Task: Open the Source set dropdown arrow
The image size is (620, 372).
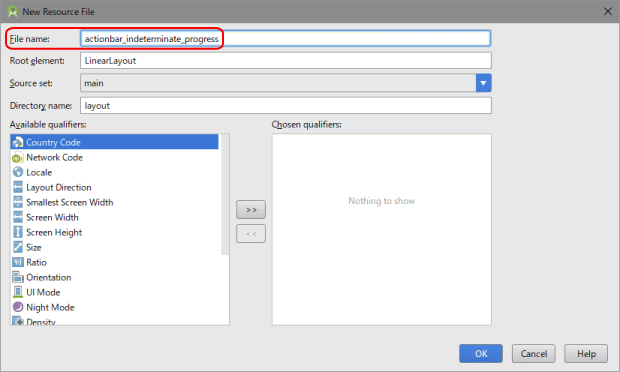Action: point(483,83)
